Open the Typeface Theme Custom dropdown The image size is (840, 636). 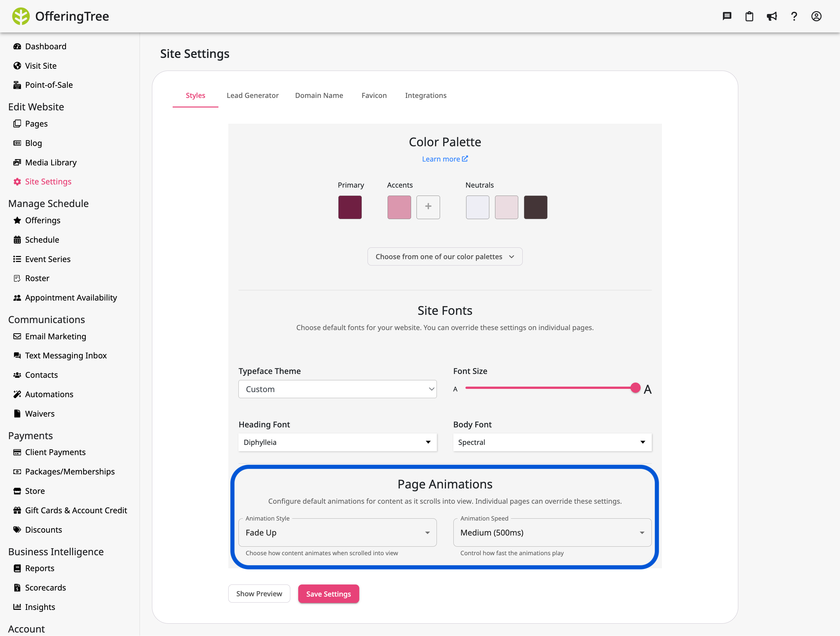click(337, 389)
